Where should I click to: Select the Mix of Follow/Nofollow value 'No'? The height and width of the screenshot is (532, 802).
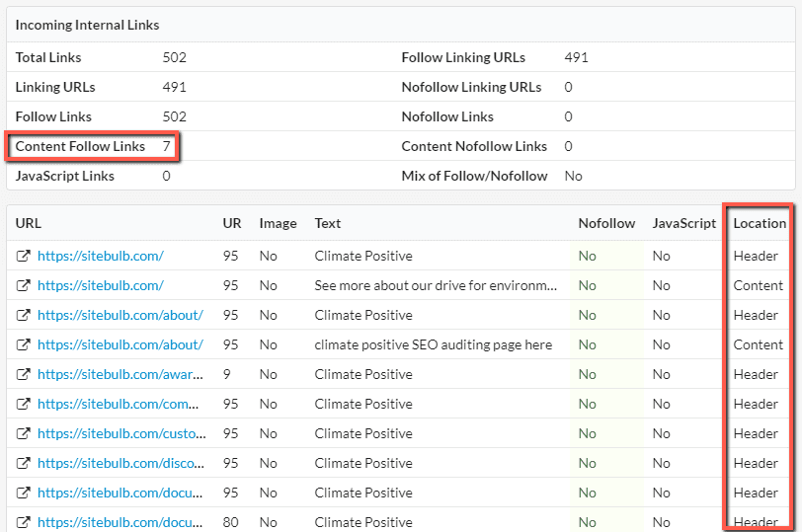coord(574,176)
